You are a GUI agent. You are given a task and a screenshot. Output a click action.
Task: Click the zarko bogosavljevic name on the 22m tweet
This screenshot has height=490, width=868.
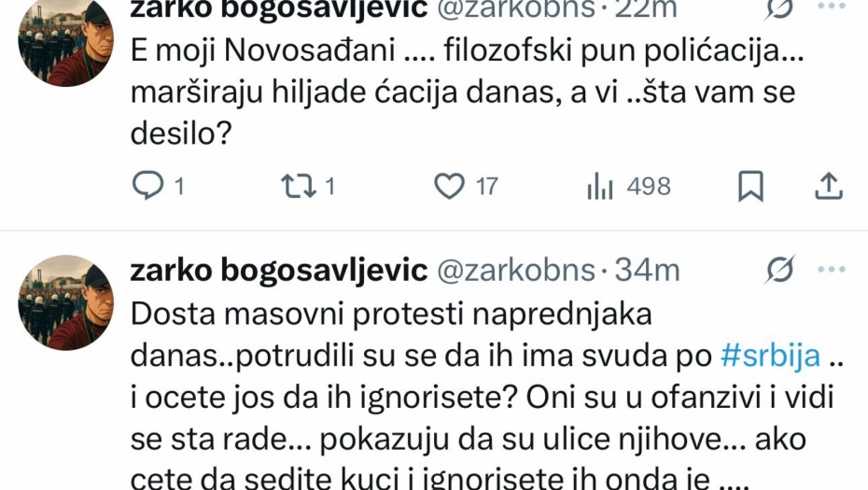click(x=279, y=8)
